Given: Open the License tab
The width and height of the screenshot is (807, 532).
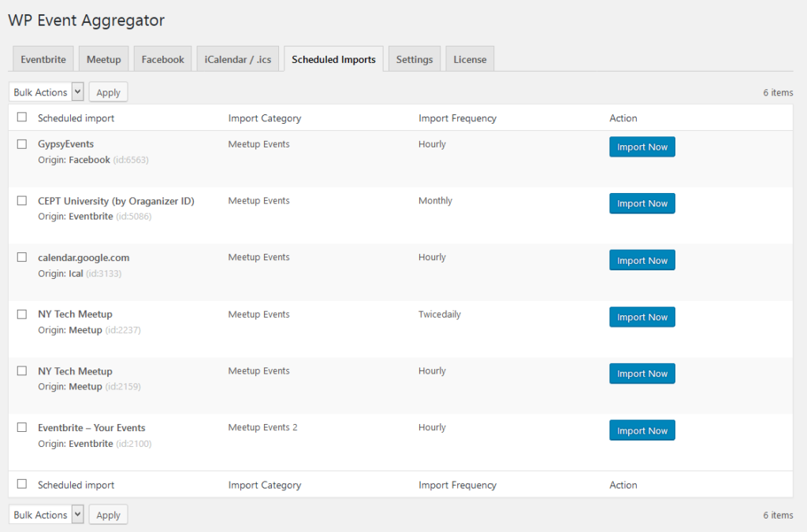Looking at the screenshot, I should click(470, 58).
